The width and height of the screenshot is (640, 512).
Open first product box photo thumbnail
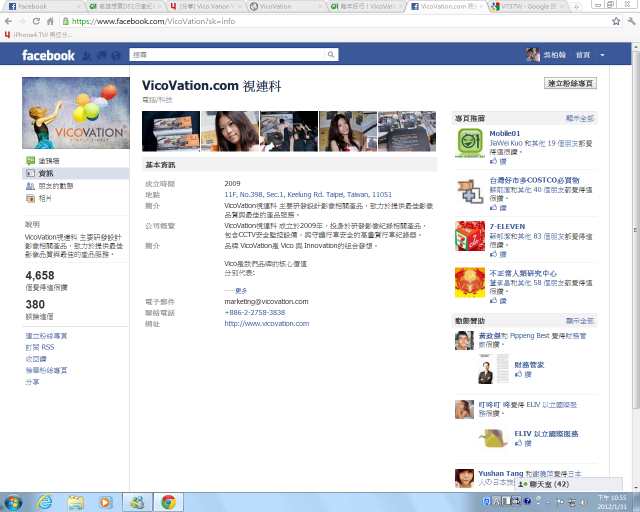click(171, 131)
